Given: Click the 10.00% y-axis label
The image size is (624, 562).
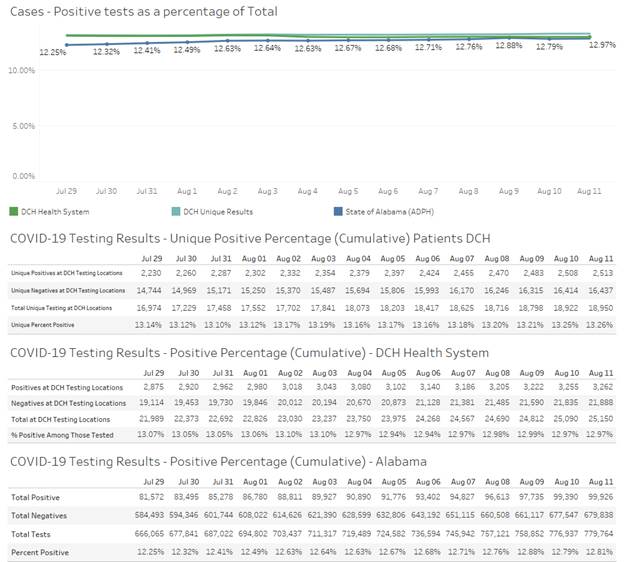Looking at the screenshot, I should pos(21,70).
